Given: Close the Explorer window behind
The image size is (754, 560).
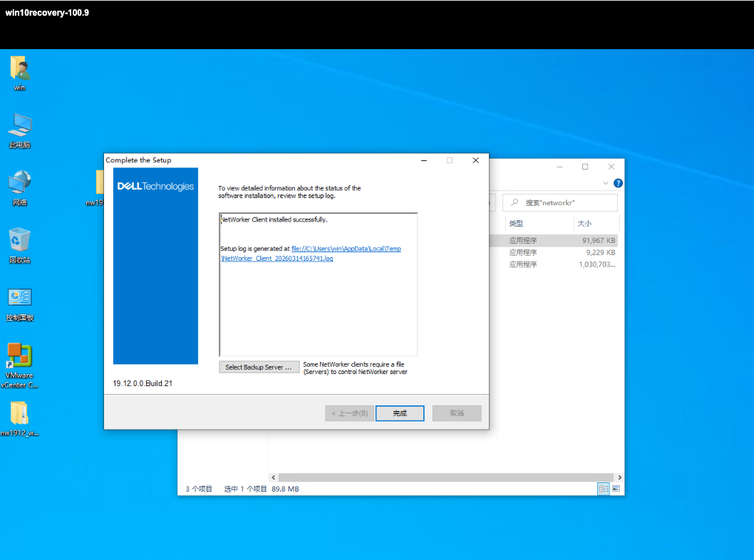Looking at the screenshot, I should coord(611,167).
